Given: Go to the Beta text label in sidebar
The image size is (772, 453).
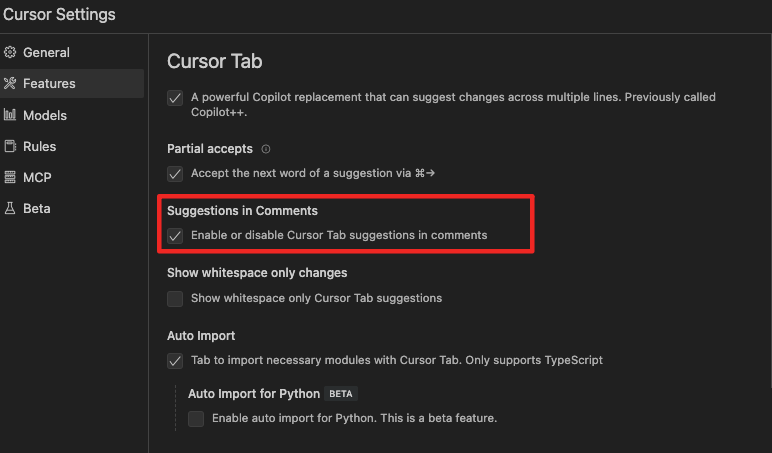Looking at the screenshot, I should click(x=37, y=208).
